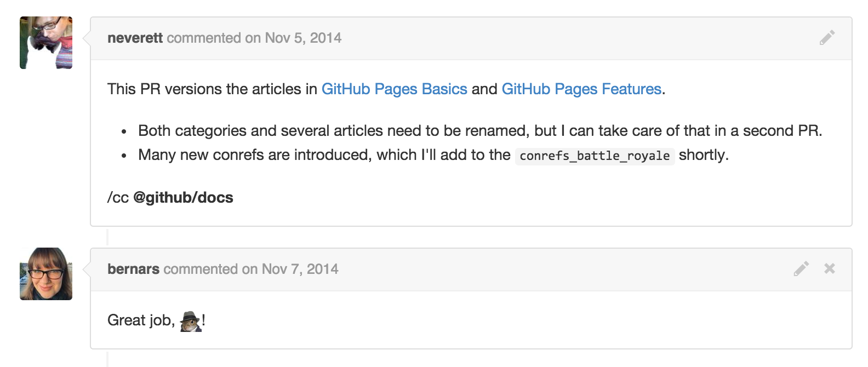Click the 'Great job,' comment text
868x367 pixels.
pyautogui.click(x=141, y=320)
